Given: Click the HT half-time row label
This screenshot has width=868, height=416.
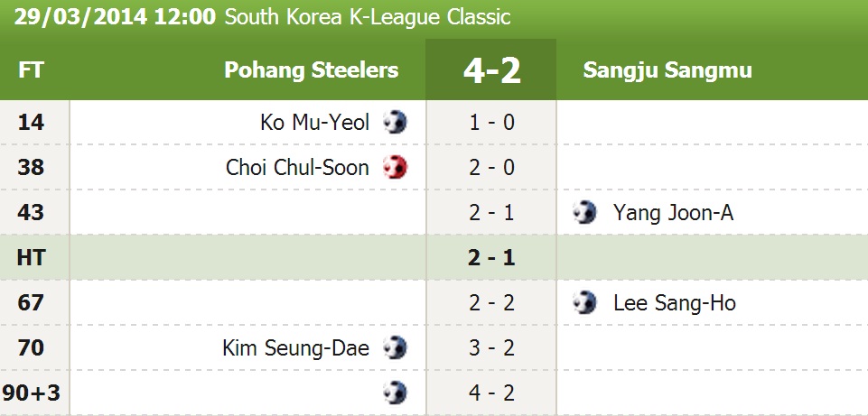Looking at the screenshot, I should point(31,257).
